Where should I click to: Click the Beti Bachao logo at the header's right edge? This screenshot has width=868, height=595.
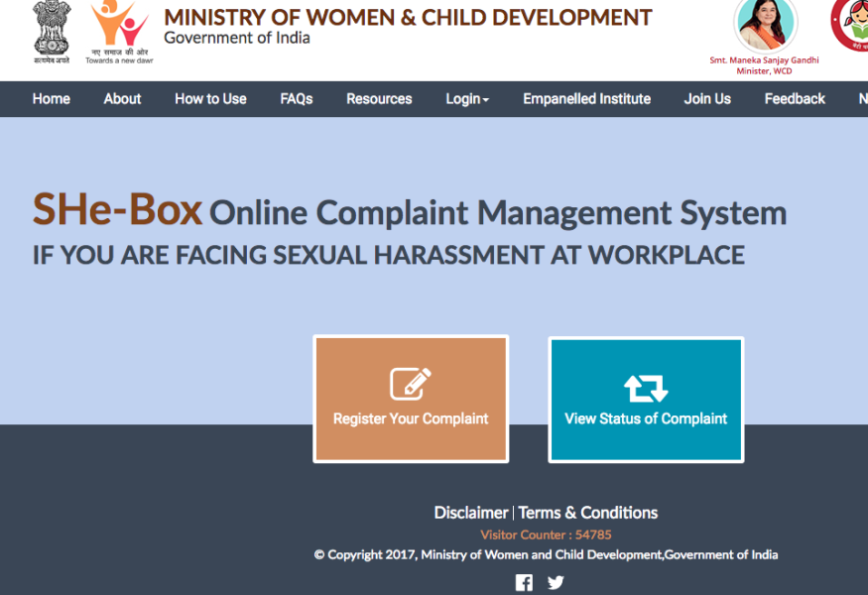850,25
